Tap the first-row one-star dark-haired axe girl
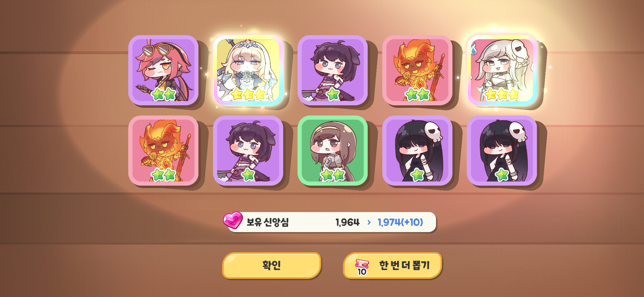 333,70
